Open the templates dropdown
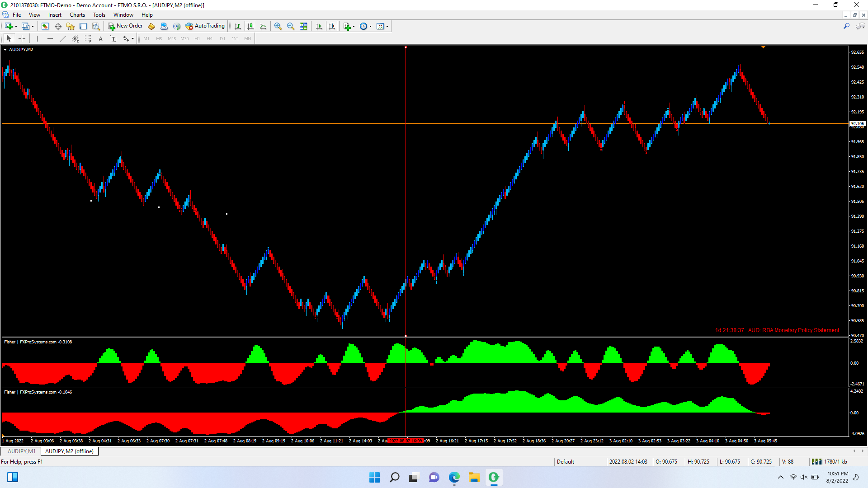The width and height of the screenshot is (868, 488). (382, 26)
